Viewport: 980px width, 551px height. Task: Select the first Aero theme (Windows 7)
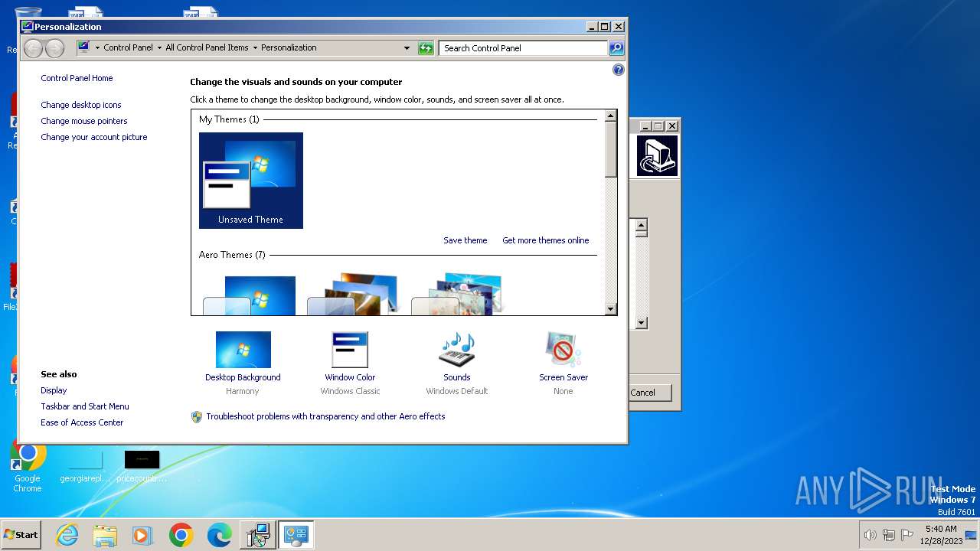point(250,295)
